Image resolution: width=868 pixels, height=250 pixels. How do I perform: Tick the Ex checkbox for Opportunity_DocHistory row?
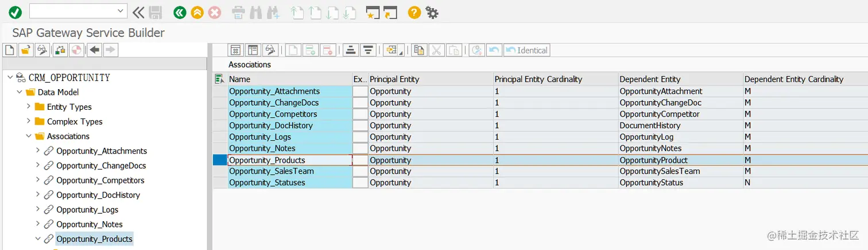click(x=360, y=125)
